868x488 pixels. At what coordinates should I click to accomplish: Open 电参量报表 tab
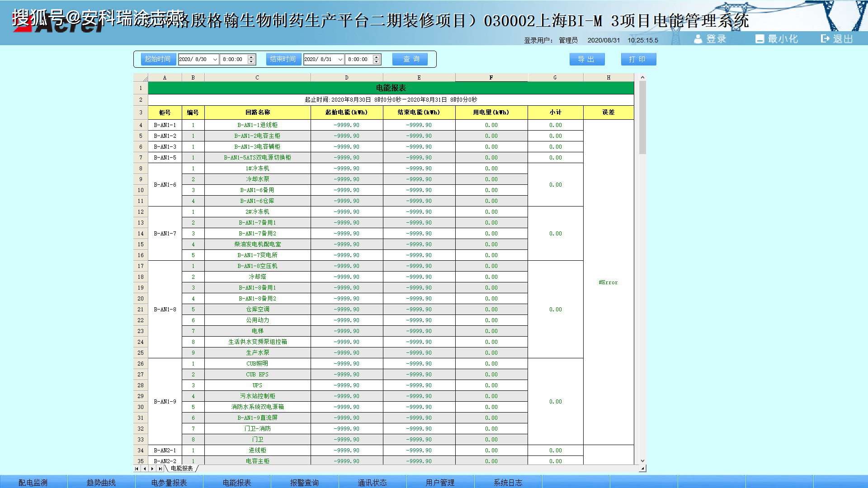coord(169,482)
